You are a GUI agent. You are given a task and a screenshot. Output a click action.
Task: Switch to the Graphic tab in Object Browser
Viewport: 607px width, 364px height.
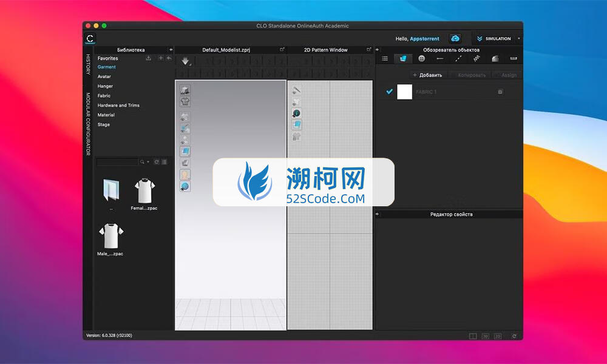(x=495, y=58)
